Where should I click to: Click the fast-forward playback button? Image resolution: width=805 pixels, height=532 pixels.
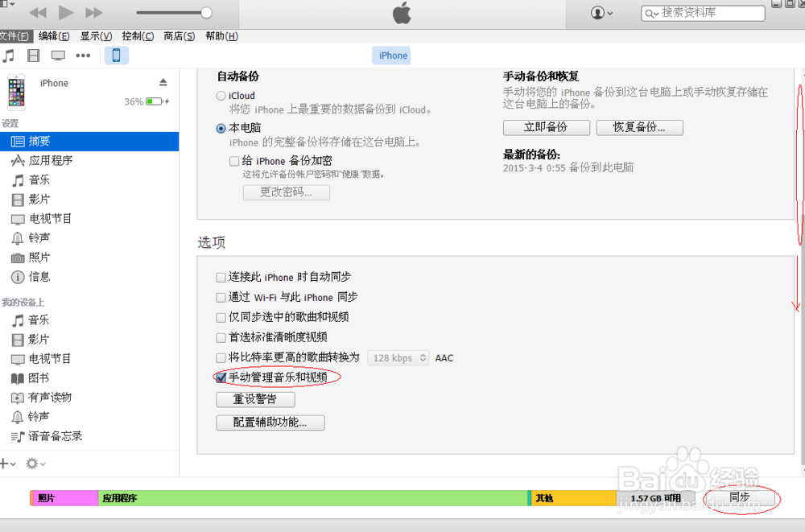pos(94,12)
